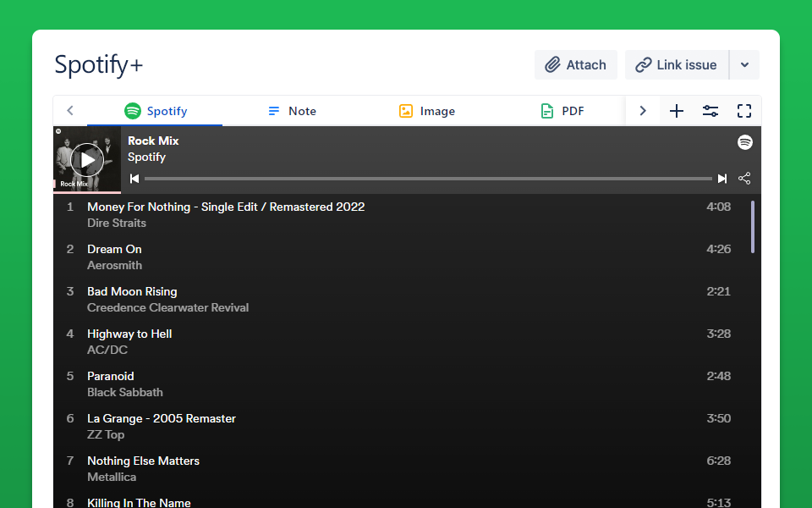This screenshot has width=812, height=508.
Task: Click the 6:28 duration
Action: pos(718,461)
